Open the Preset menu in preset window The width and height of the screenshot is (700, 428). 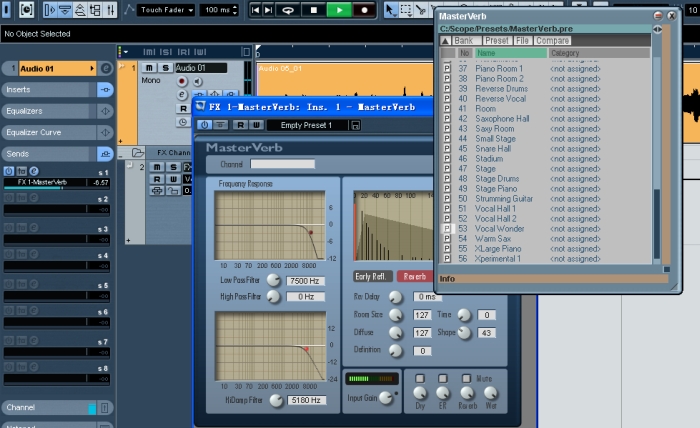click(x=497, y=41)
